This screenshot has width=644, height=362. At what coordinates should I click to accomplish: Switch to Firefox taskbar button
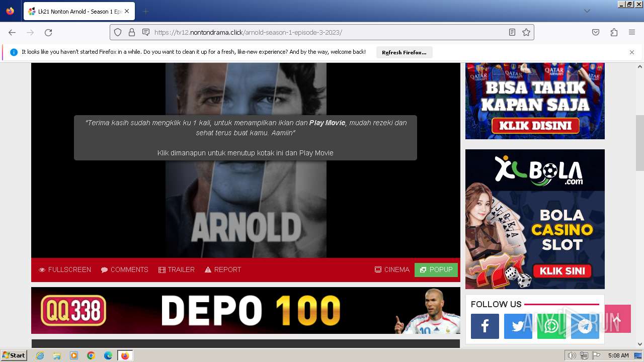(125, 355)
